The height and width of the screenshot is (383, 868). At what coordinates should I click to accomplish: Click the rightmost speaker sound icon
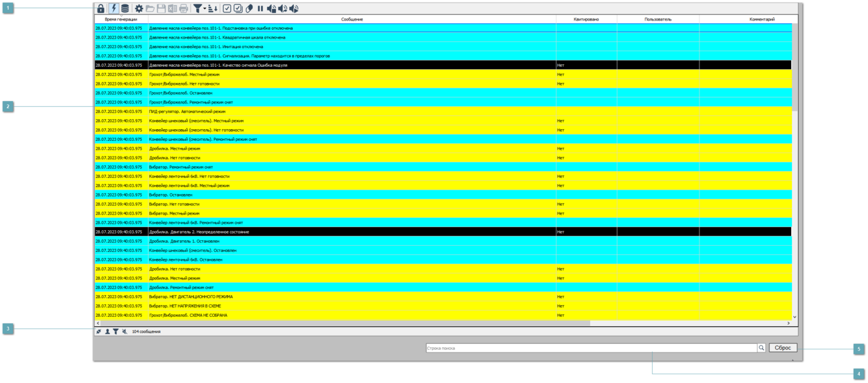293,9
